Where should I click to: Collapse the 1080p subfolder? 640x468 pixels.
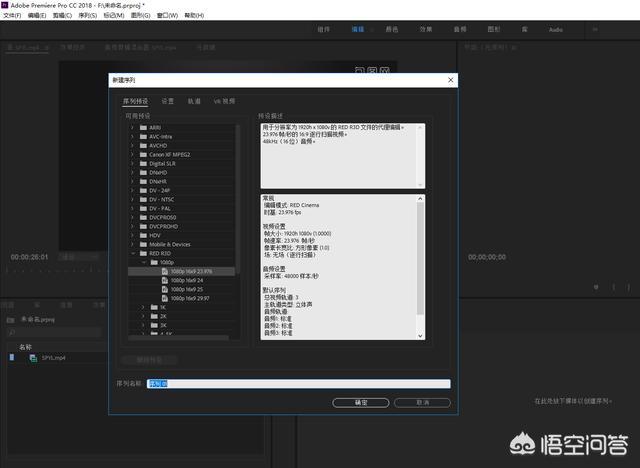[x=143, y=262]
